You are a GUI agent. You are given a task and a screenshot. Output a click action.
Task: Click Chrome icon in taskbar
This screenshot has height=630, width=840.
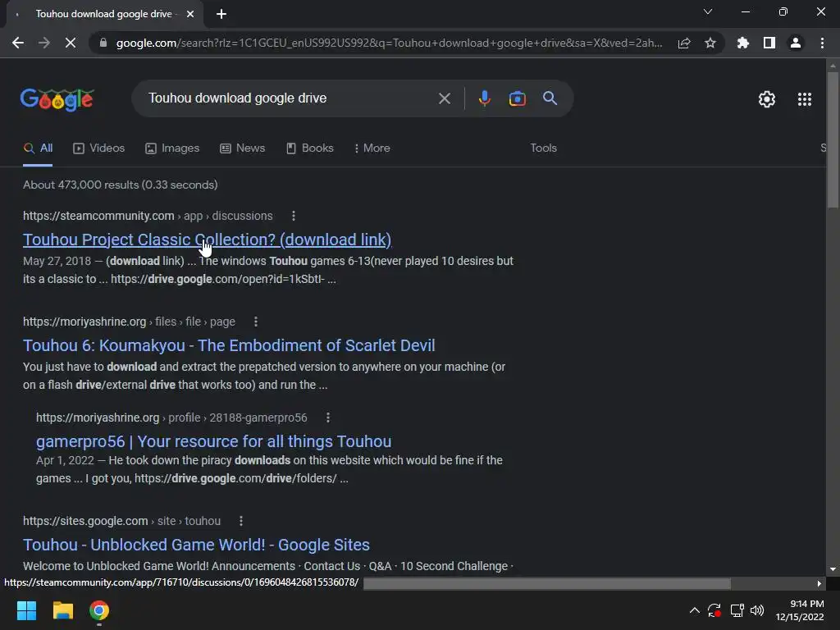click(99, 610)
